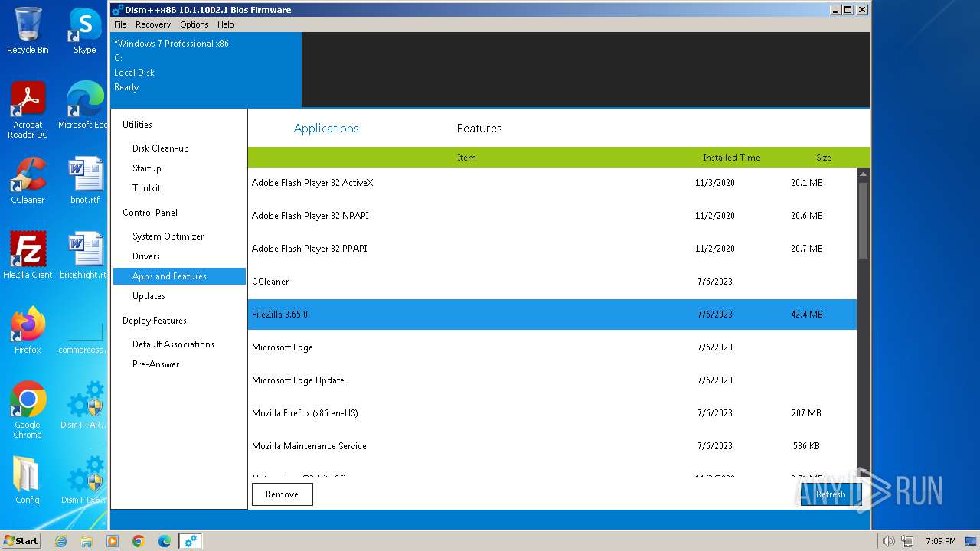The width and height of the screenshot is (980, 551).
Task: Open Default Associations in sidebar
Action: coord(173,344)
